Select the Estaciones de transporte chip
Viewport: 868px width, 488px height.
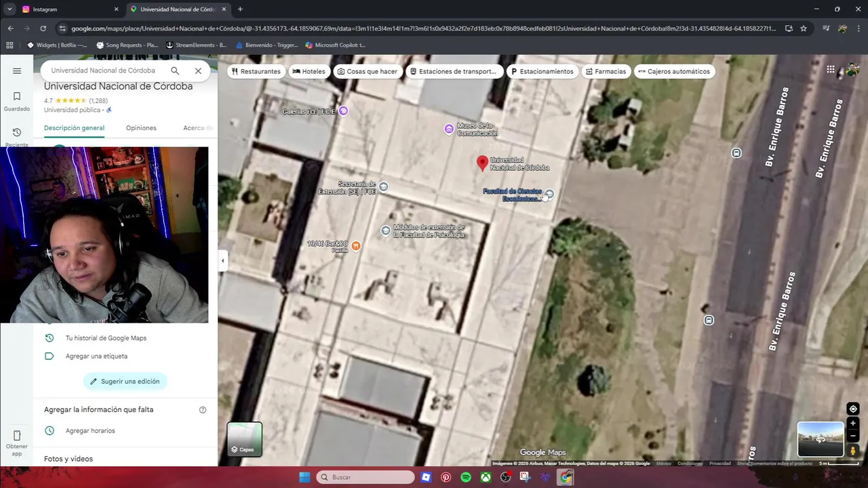(453, 71)
